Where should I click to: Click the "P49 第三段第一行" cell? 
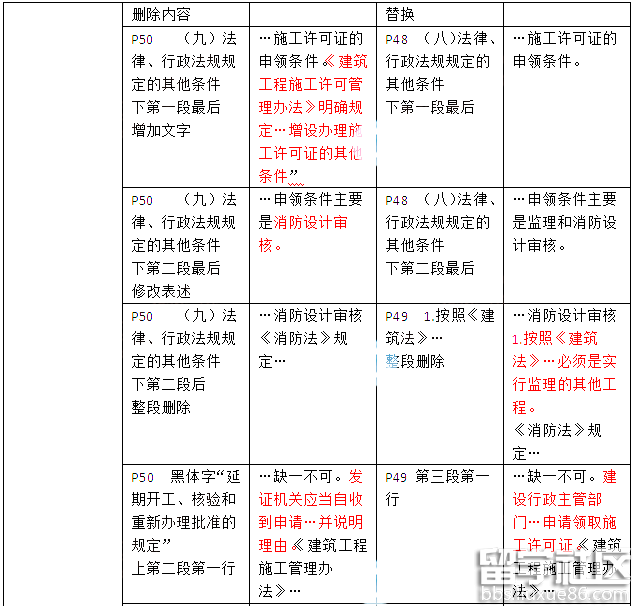pos(438,487)
